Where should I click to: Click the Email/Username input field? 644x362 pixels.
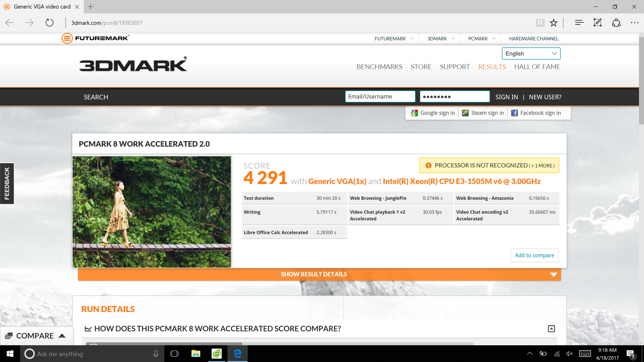(x=380, y=97)
